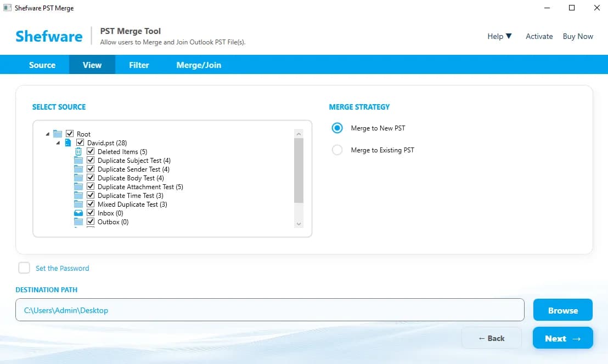Uncheck the Mixed Duplicate Test checkbox
Screen dimensions: 608x364
[x=91, y=204]
